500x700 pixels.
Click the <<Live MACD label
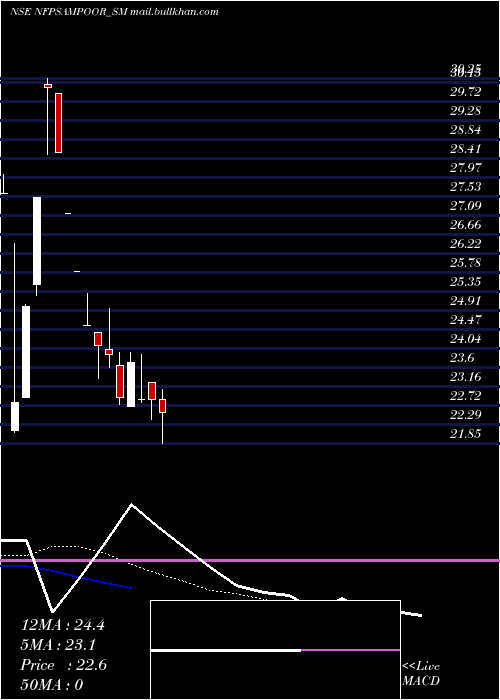[421, 674]
